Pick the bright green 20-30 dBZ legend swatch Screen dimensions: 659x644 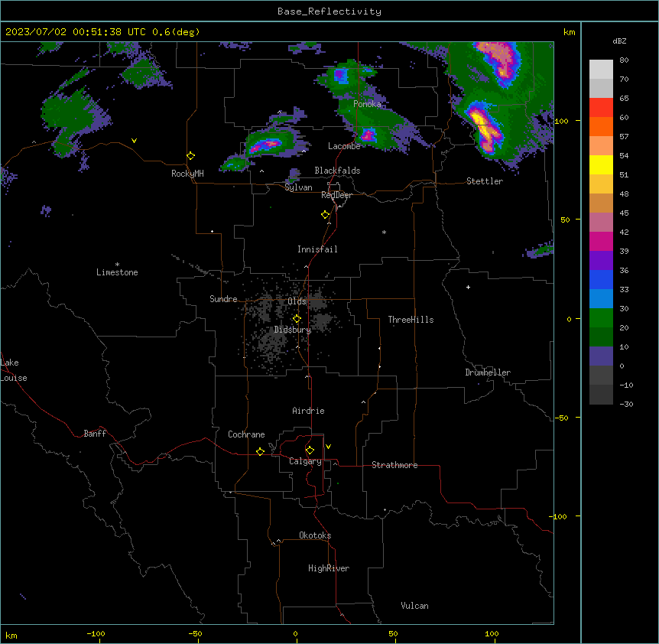(x=601, y=318)
